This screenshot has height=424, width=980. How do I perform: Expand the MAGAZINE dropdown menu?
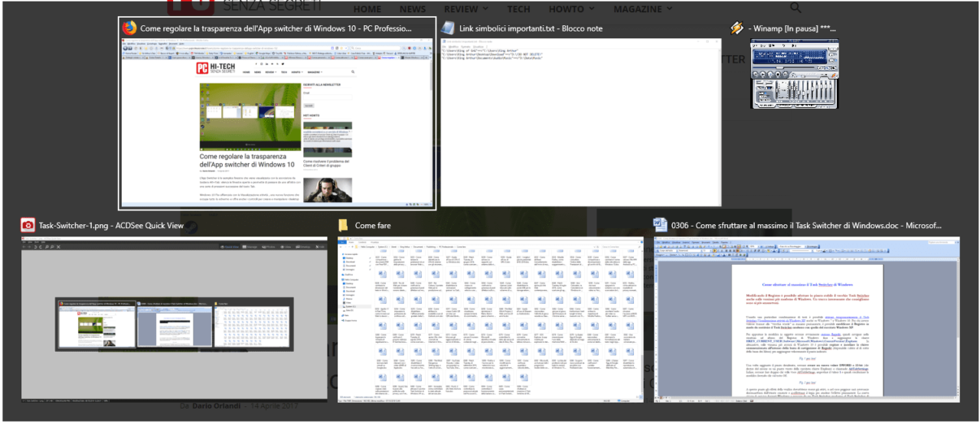click(642, 9)
